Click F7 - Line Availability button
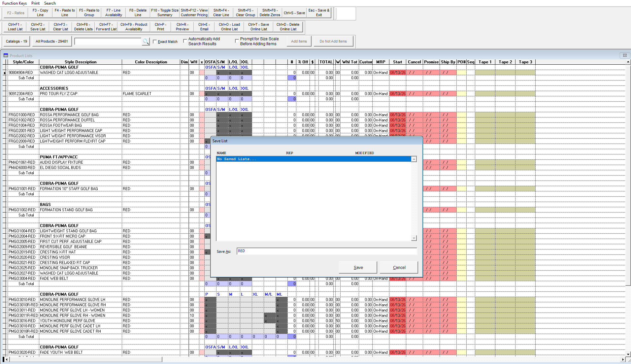The image size is (631, 364). pyautogui.click(x=114, y=13)
